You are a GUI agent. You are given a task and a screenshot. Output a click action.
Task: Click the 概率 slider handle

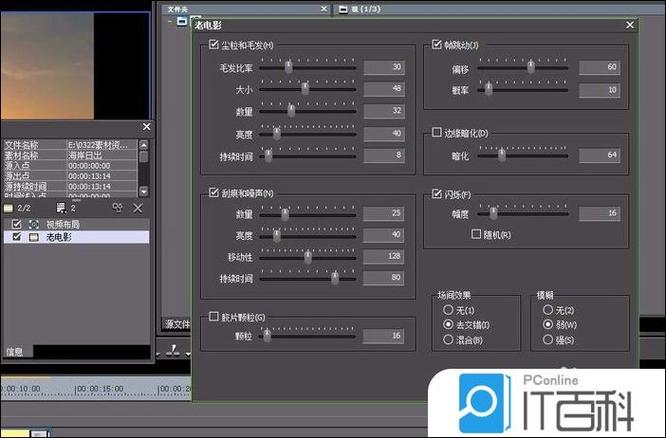(488, 89)
